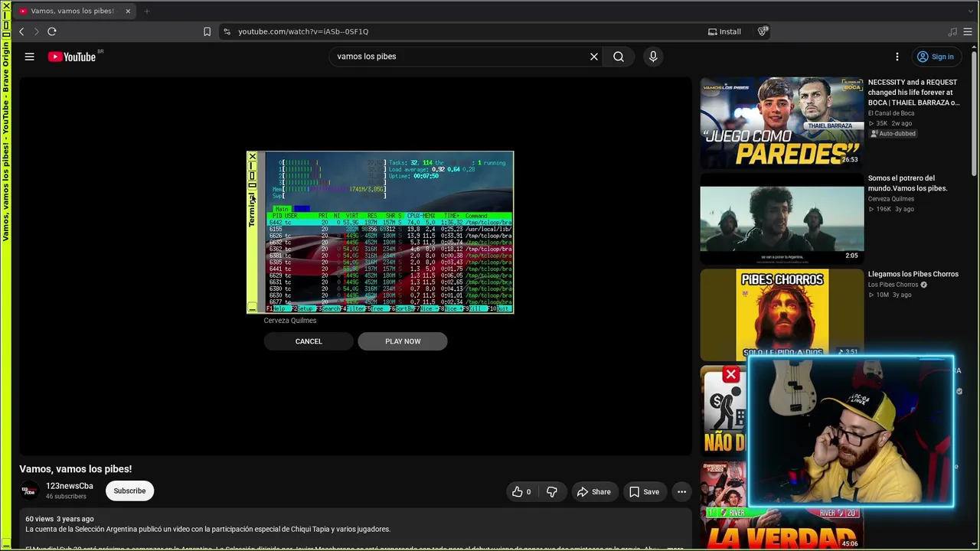Screen dimensions: 980x551
Task: Install the YouTube app from address bar
Action: [x=724, y=31]
